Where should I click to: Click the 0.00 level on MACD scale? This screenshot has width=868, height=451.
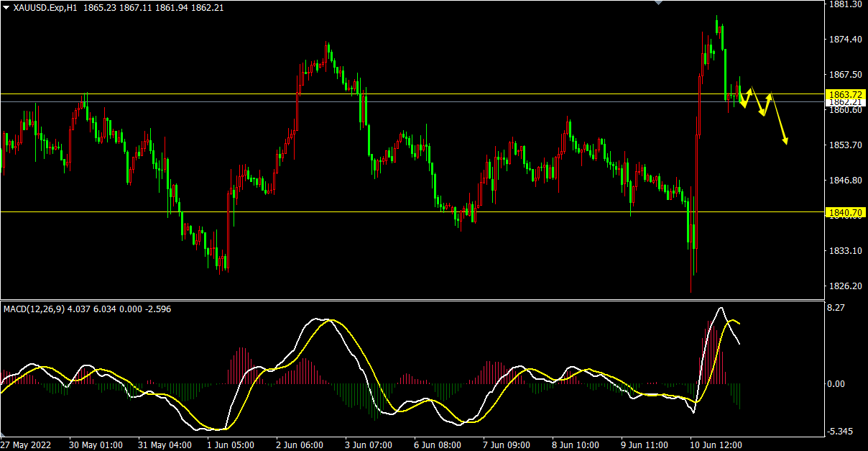pos(837,383)
